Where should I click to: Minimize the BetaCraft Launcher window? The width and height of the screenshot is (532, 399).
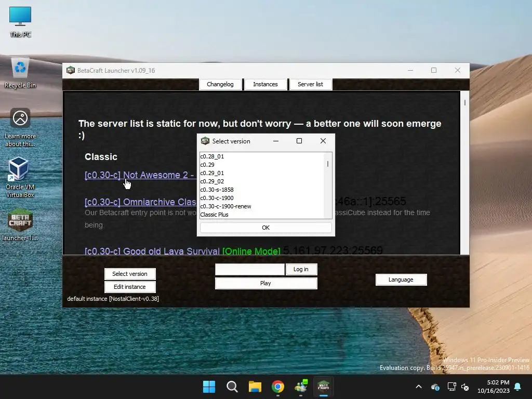pos(410,70)
